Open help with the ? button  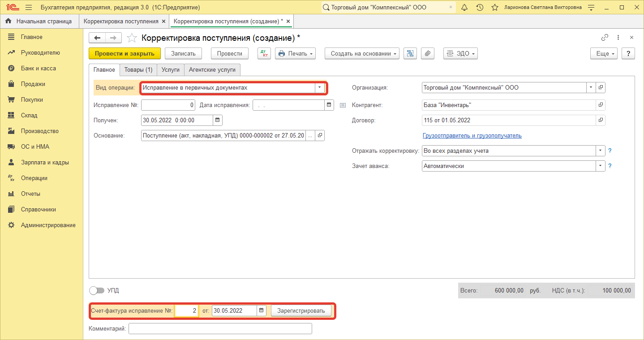pyautogui.click(x=629, y=53)
